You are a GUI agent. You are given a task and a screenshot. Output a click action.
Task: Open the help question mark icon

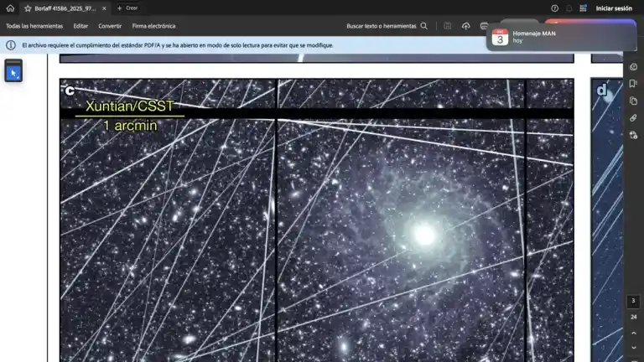point(554,8)
